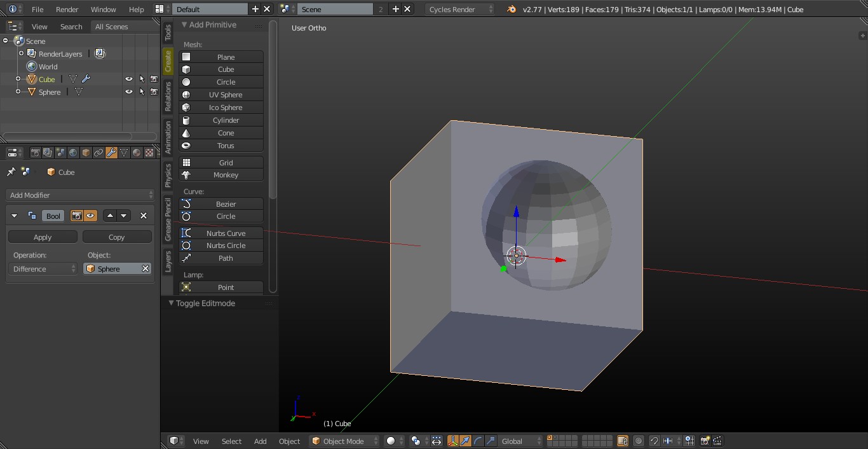The image size is (868, 449).
Task: Hide the Cube in viewport
Action: [x=129, y=79]
